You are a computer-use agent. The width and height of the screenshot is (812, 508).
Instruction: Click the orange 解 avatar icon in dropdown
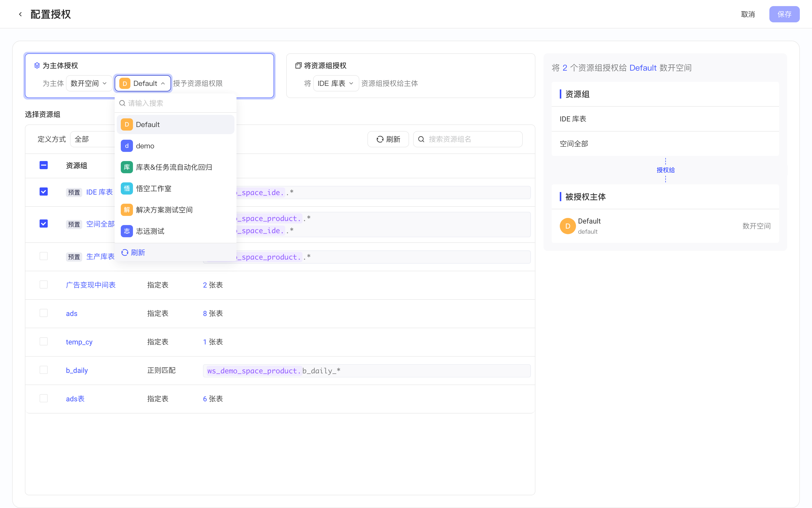tap(127, 210)
